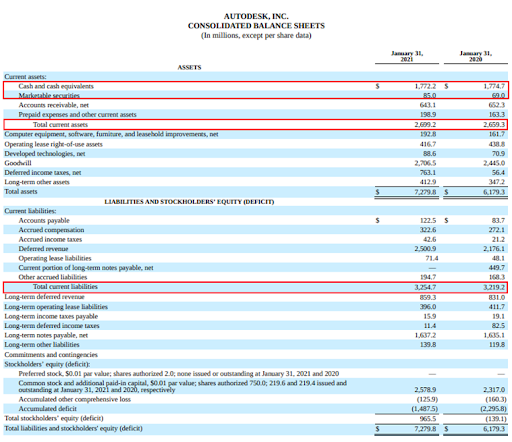Click the January 31, 2020 column header
Screen dimensions: 512x442
(476, 56)
